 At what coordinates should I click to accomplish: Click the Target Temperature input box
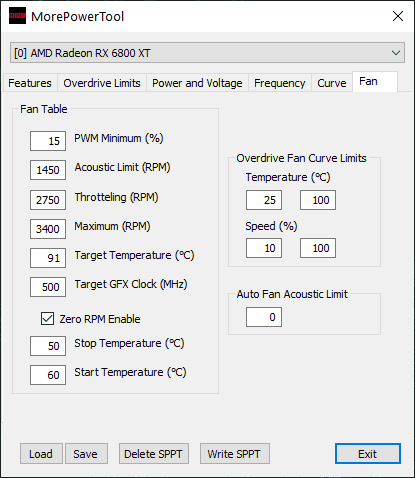(x=48, y=258)
